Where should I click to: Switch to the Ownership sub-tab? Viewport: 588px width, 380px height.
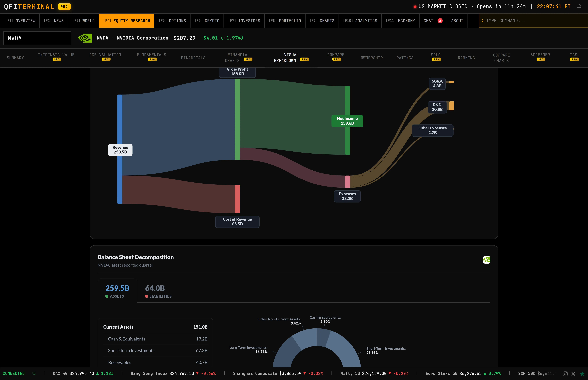(x=372, y=58)
